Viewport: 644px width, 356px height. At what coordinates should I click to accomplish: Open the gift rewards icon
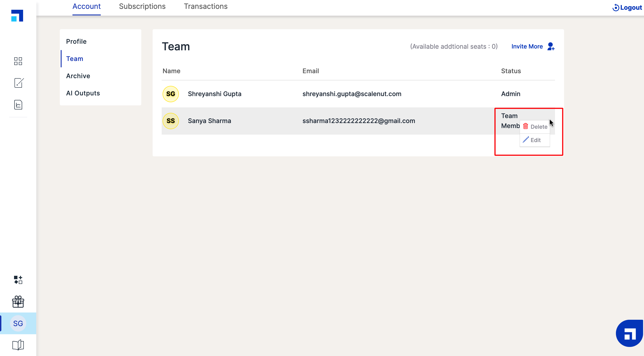[18, 301]
